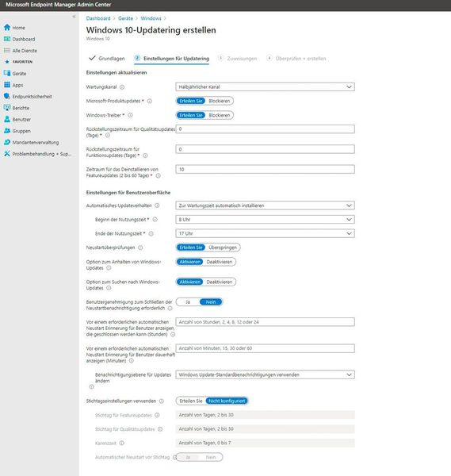Set Windows-Treiber to Blockieren
Screen dimensions: 451x476
[x=220, y=115]
